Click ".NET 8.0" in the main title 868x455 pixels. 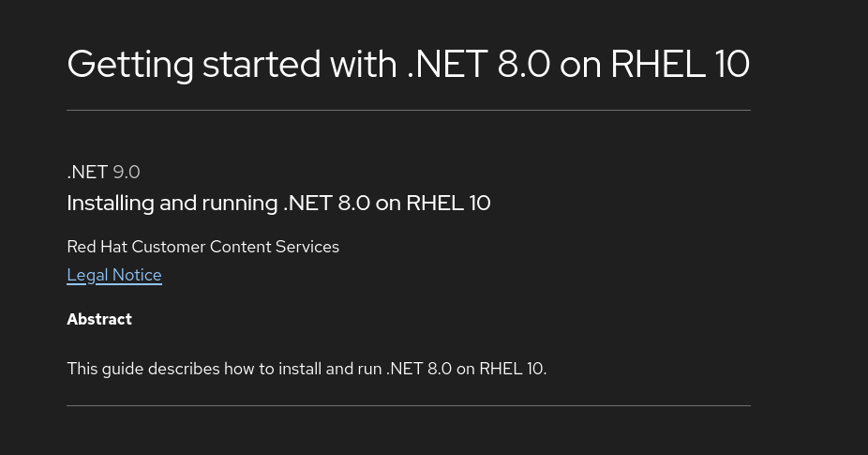click(x=478, y=64)
